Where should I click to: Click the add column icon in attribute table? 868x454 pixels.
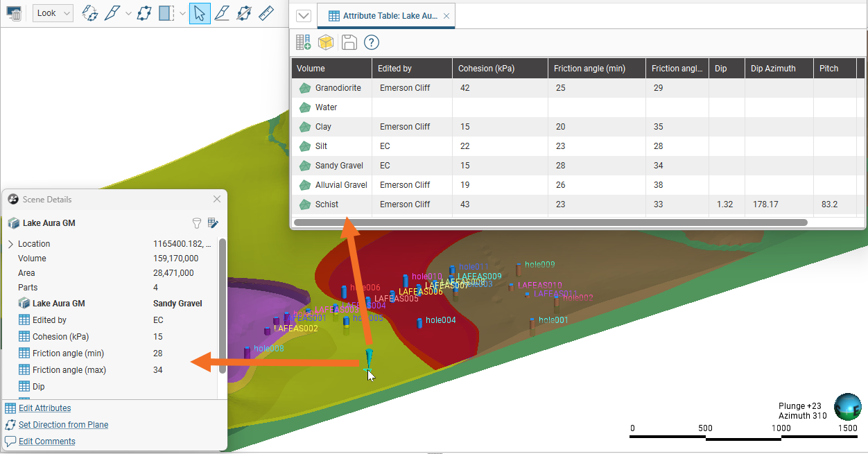click(x=303, y=42)
